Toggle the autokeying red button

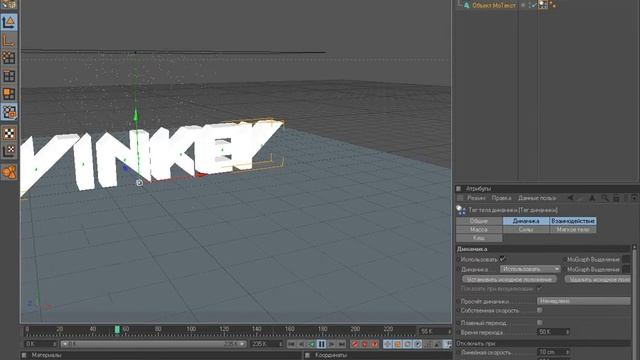pos(365,344)
